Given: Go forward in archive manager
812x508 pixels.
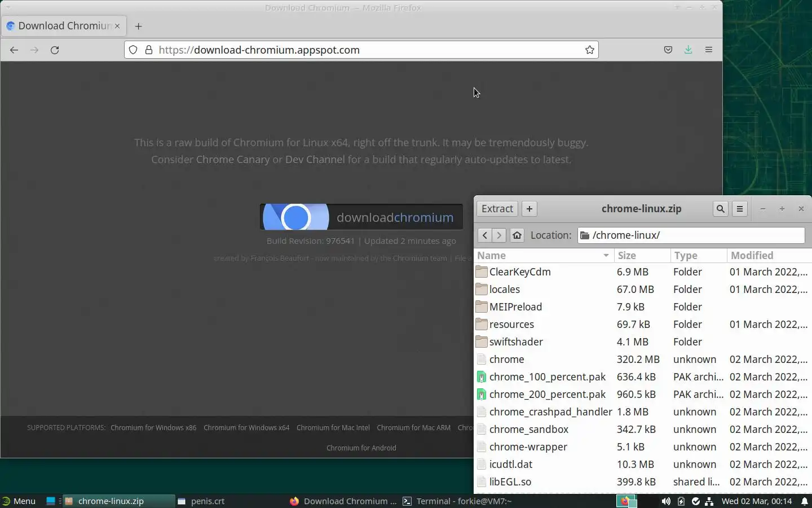Looking at the screenshot, I should pyautogui.click(x=499, y=235).
